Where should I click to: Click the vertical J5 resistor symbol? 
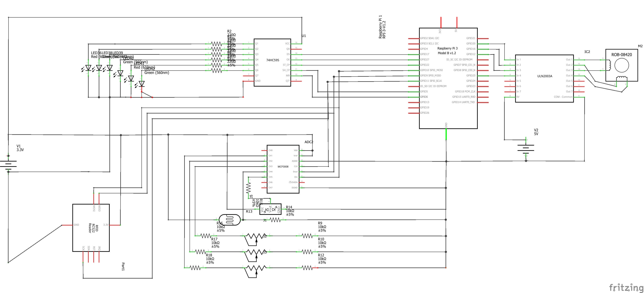point(248,188)
